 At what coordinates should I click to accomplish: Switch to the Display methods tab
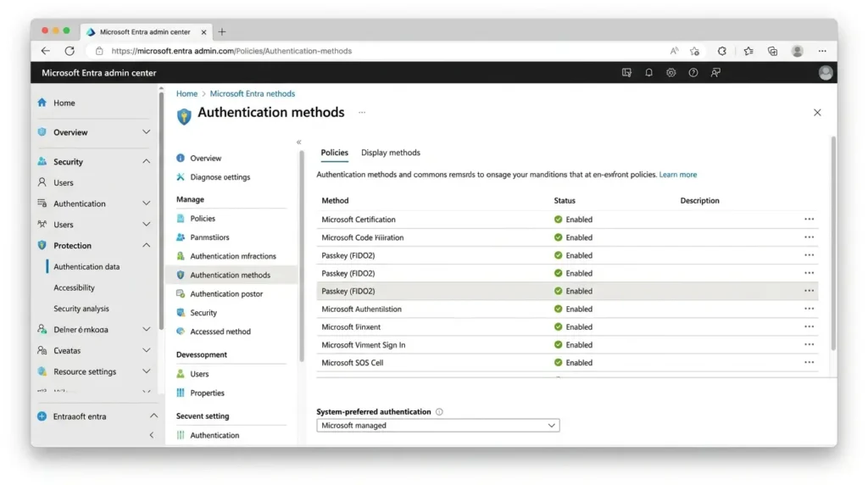click(x=390, y=153)
